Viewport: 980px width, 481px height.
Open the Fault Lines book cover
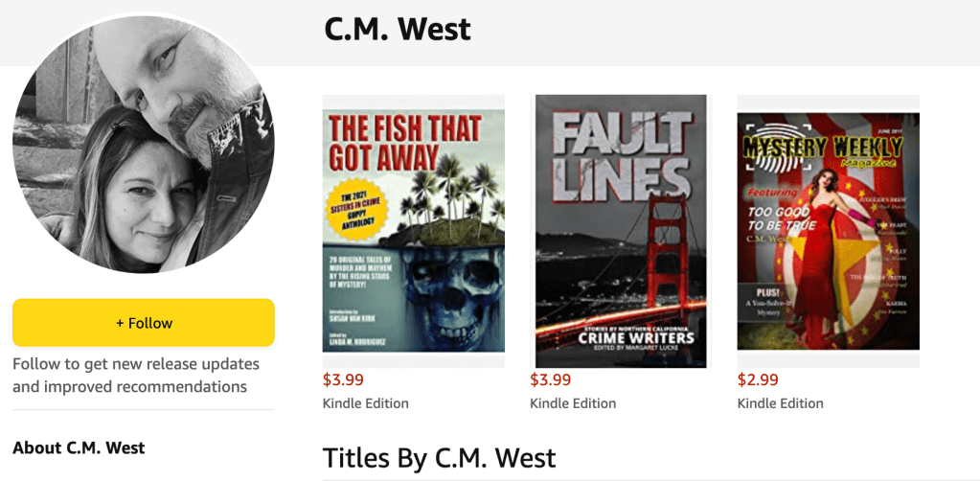[621, 231]
